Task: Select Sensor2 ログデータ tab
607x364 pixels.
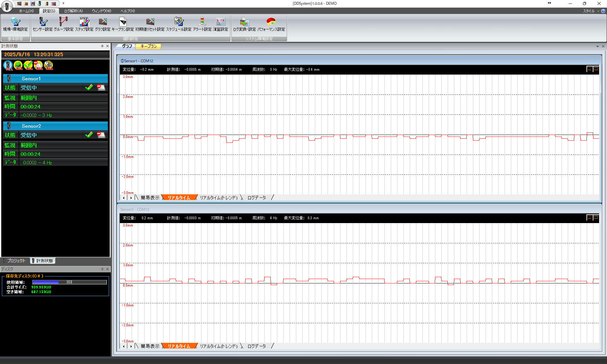Action: point(256,346)
